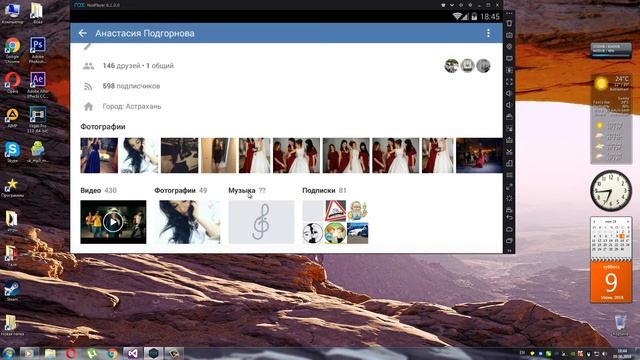Click the EN language indicator in tray
The height and width of the screenshot is (360, 640).
522,353
